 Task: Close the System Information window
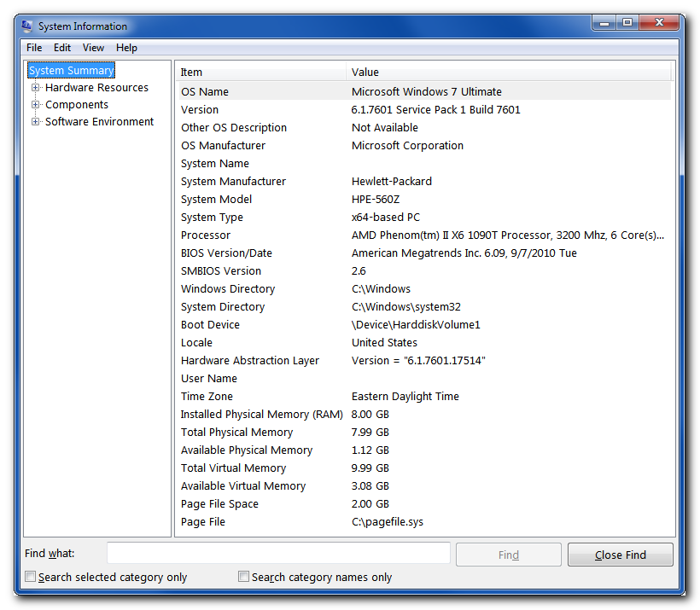[659, 22]
